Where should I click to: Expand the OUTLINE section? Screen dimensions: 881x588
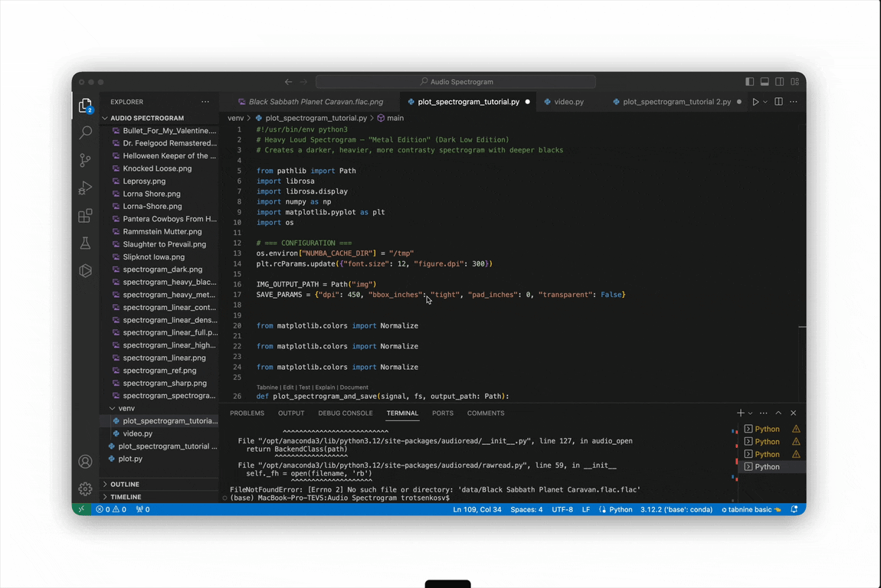click(x=124, y=485)
